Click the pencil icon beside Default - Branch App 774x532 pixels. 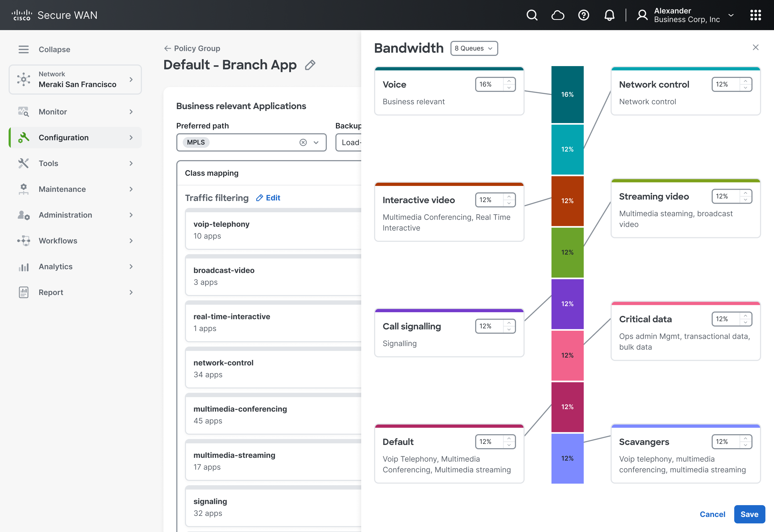coord(310,65)
